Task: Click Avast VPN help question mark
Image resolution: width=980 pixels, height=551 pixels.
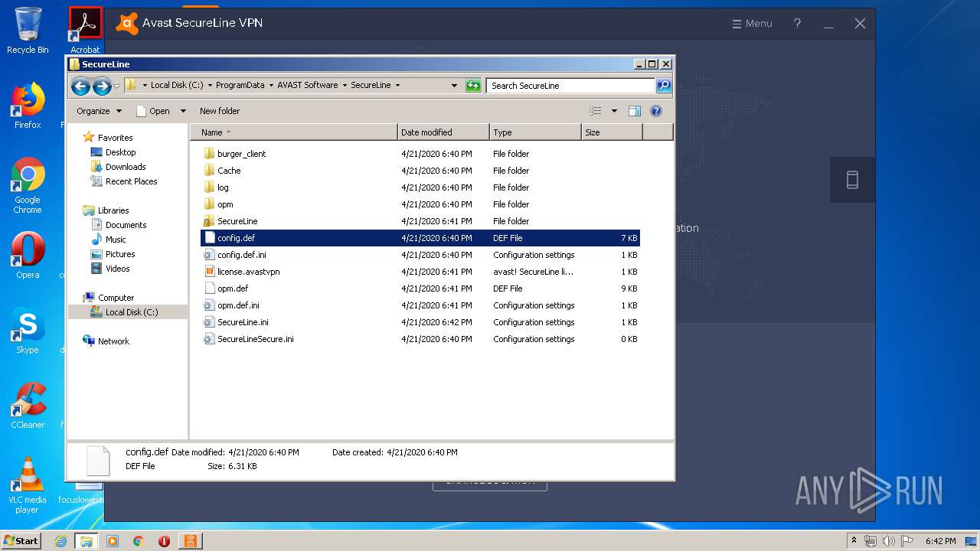Action: [x=797, y=23]
